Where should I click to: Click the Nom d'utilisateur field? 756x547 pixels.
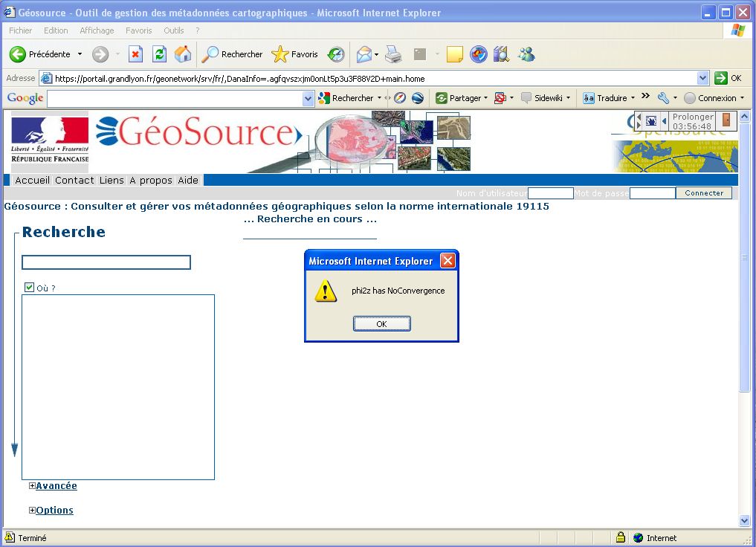551,193
